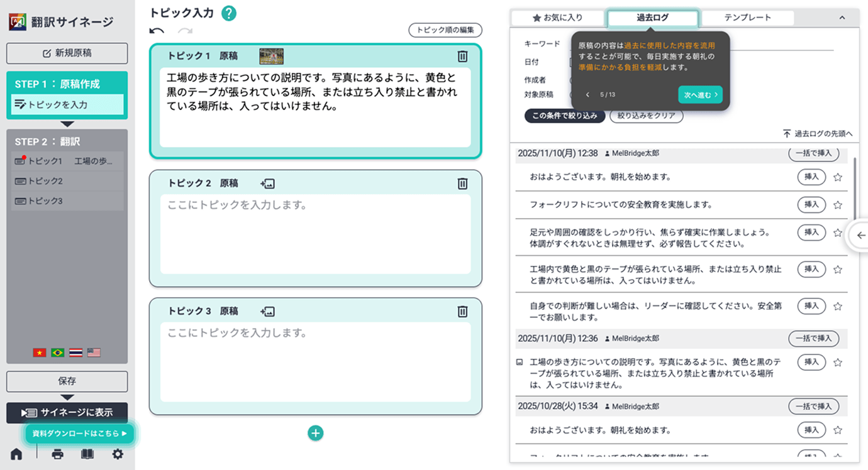Open the manual book icon
868x470 pixels.
[87, 454]
